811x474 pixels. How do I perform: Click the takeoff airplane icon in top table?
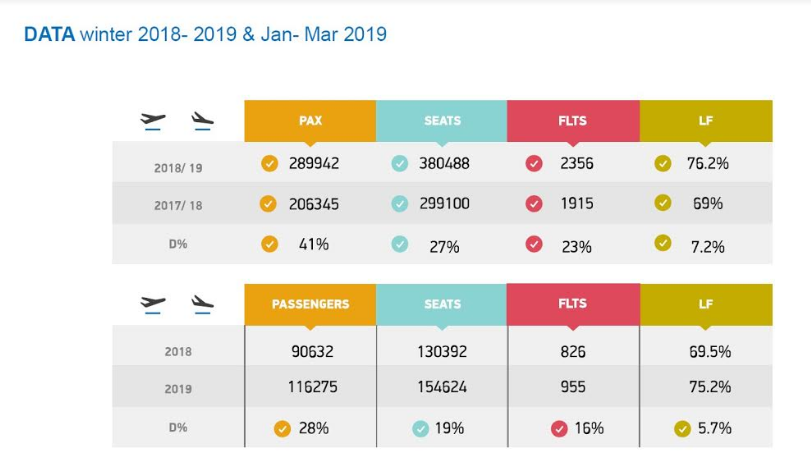[153, 121]
